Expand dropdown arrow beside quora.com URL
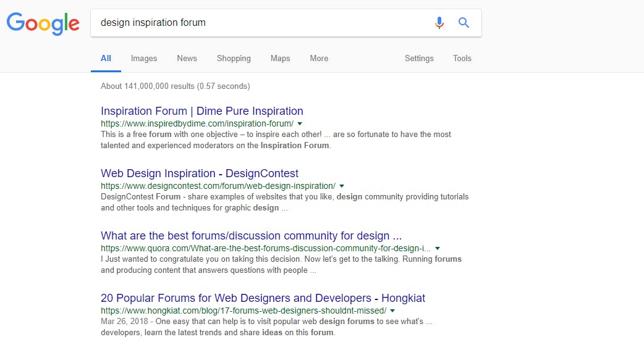Screen dimensions: 644x350 tap(438, 248)
